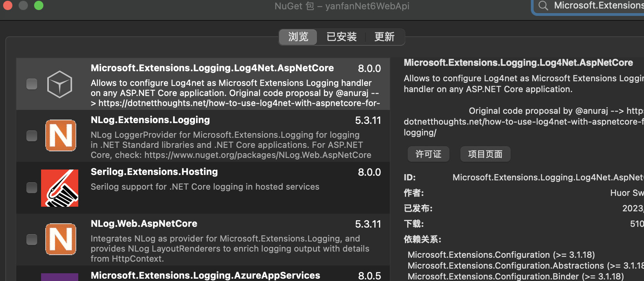Switch to the 浏览 (Browse) tab
This screenshot has height=281, width=644.
pyautogui.click(x=298, y=37)
